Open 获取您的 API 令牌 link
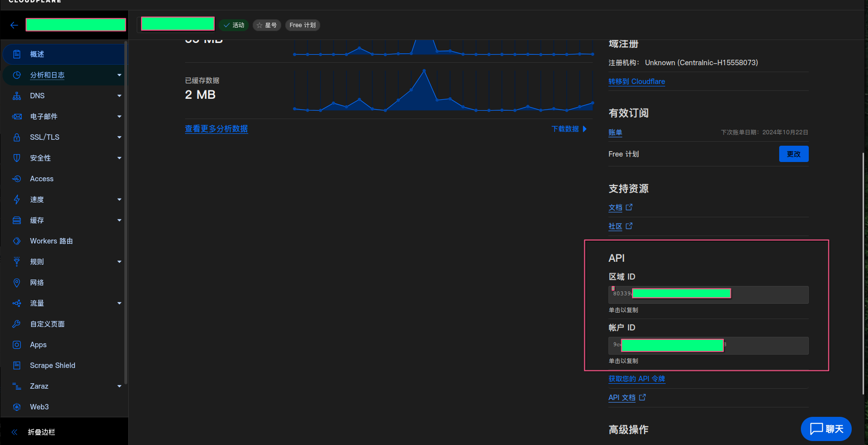 click(x=637, y=379)
